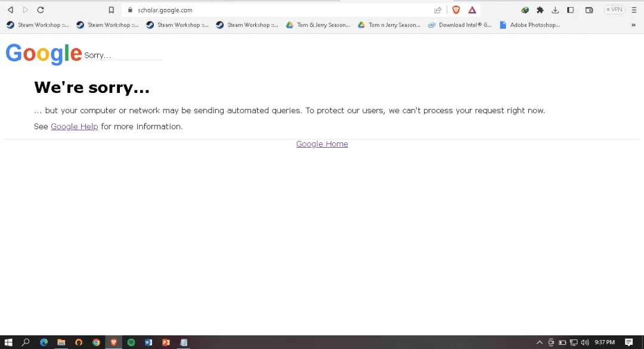Image resolution: width=644 pixels, height=349 pixels.
Task: Open the second Steam Workshop bookmark
Action: (107, 25)
